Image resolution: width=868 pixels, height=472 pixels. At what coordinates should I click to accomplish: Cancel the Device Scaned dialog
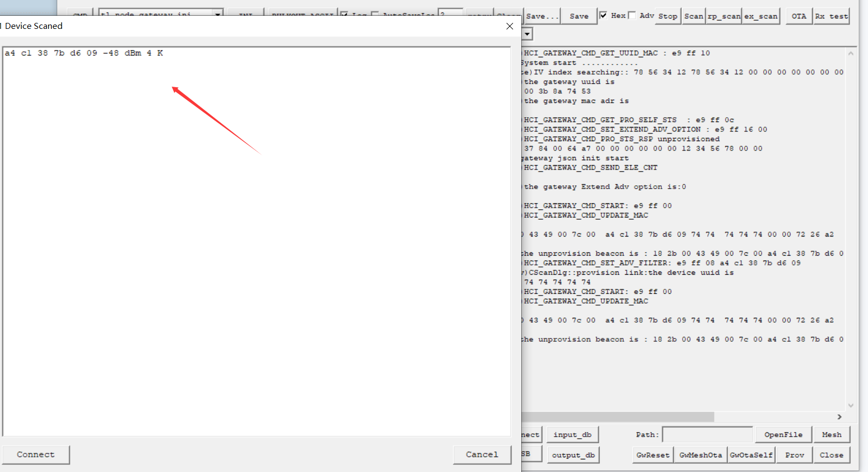(482, 455)
